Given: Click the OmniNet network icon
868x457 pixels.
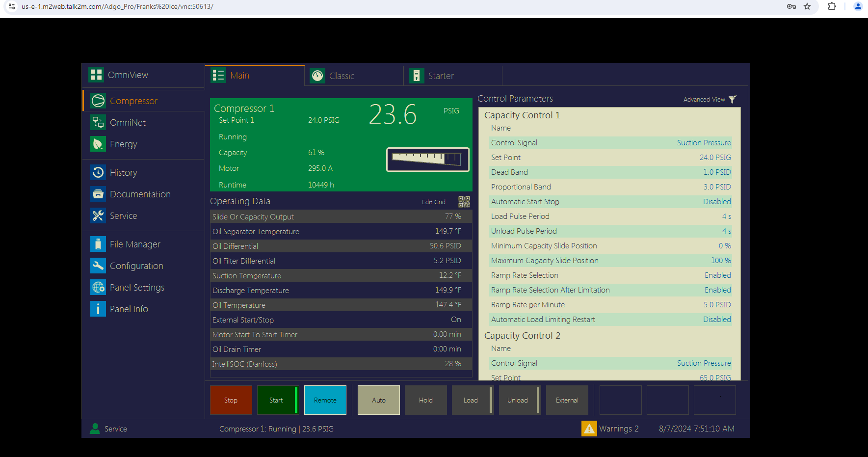Looking at the screenshot, I should 98,122.
